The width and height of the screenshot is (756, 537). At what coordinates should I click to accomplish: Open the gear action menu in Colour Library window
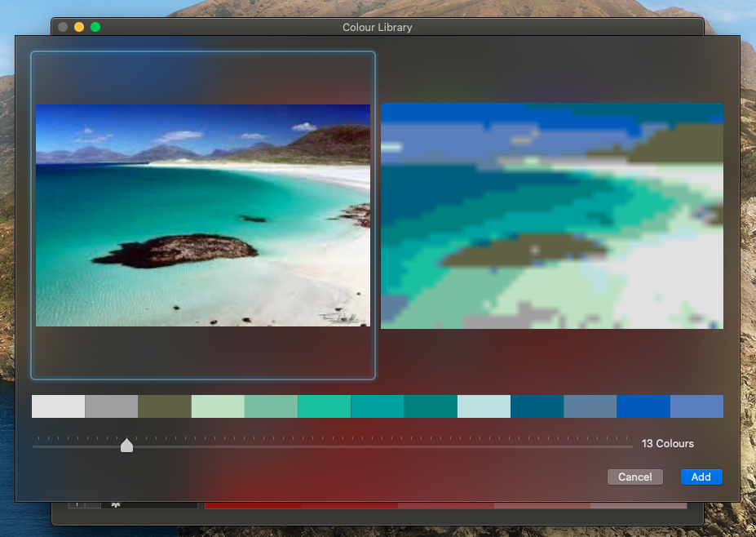pyautogui.click(x=116, y=504)
